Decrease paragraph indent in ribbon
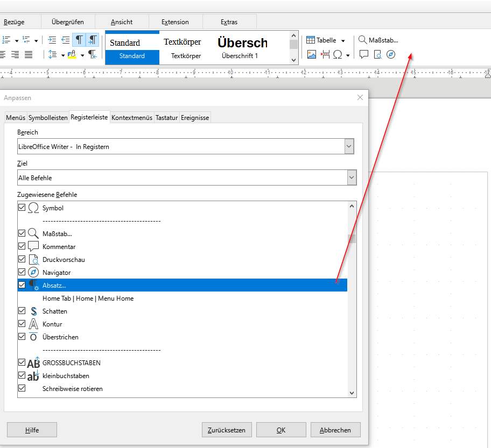The height and width of the screenshot is (448, 491). pos(66,40)
